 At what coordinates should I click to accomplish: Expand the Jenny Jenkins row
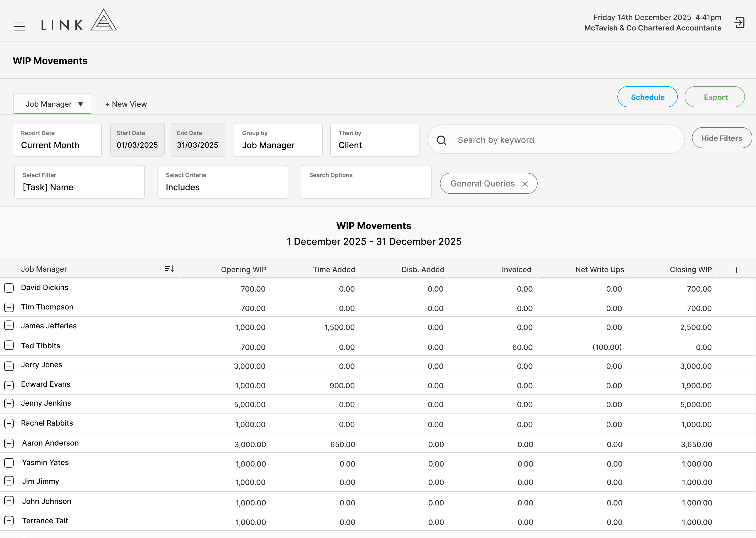[9, 403]
